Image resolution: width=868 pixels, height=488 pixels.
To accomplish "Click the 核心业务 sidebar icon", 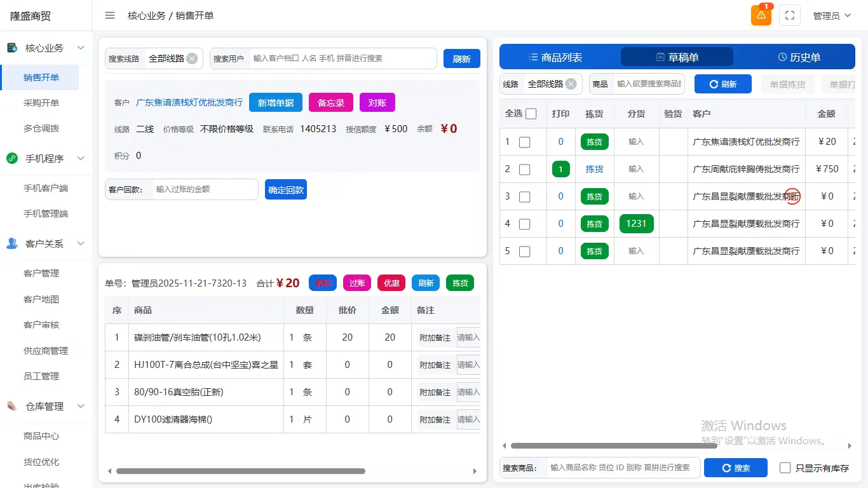I will click(12, 48).
